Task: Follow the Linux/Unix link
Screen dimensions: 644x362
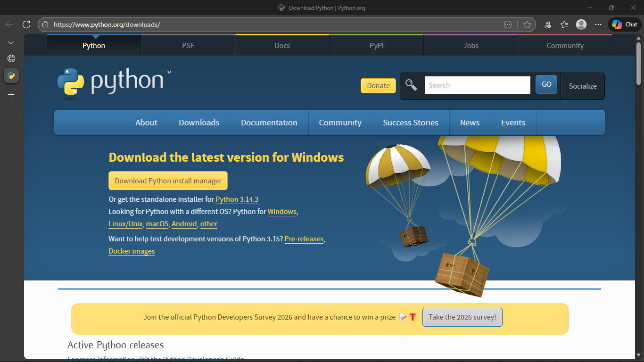Action: (125, 224)
